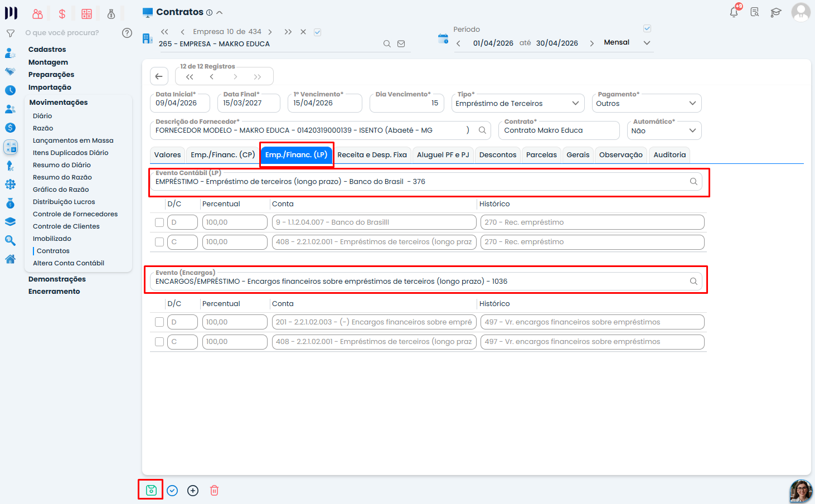Image resolution: width=815 pixels, height=504 pixels.
Task: Open the Mensal period dropdown
Action: pyautogui.click(x=628, y=42)
